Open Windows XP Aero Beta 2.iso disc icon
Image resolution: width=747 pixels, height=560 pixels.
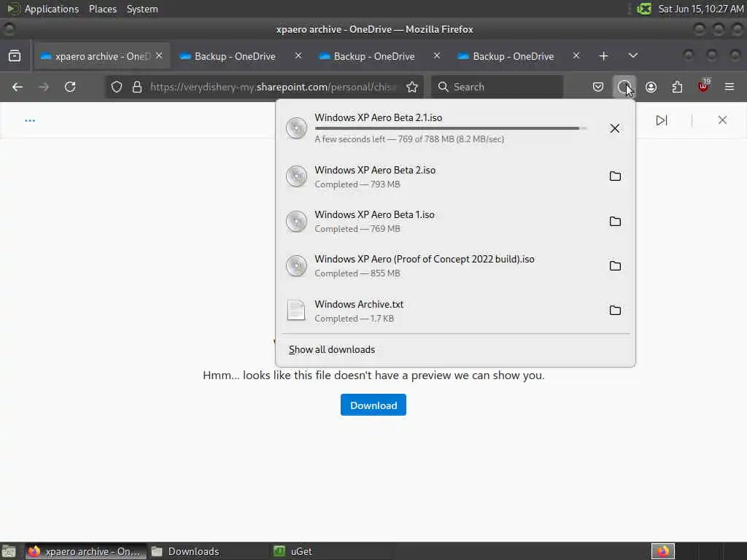pyautogui.click(x=296, y=176)
